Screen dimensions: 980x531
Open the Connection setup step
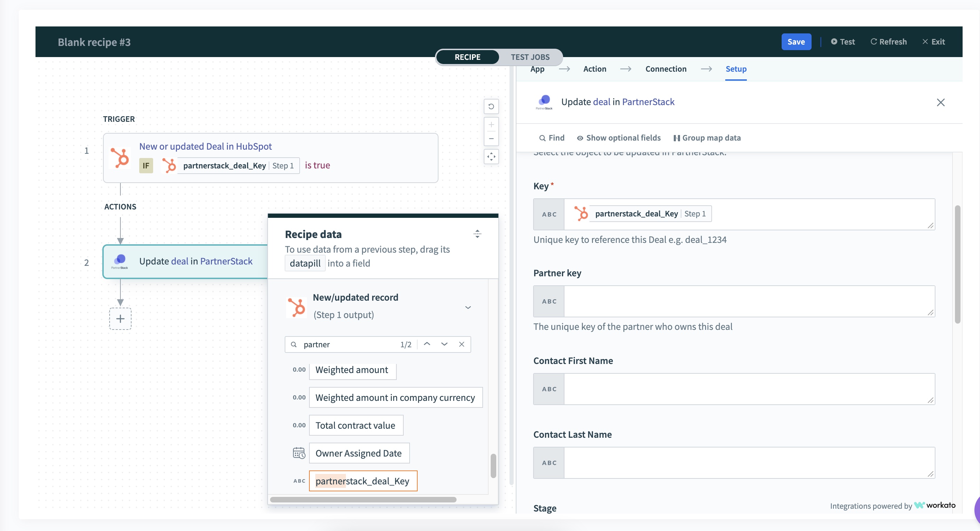[x=666, y=69]
